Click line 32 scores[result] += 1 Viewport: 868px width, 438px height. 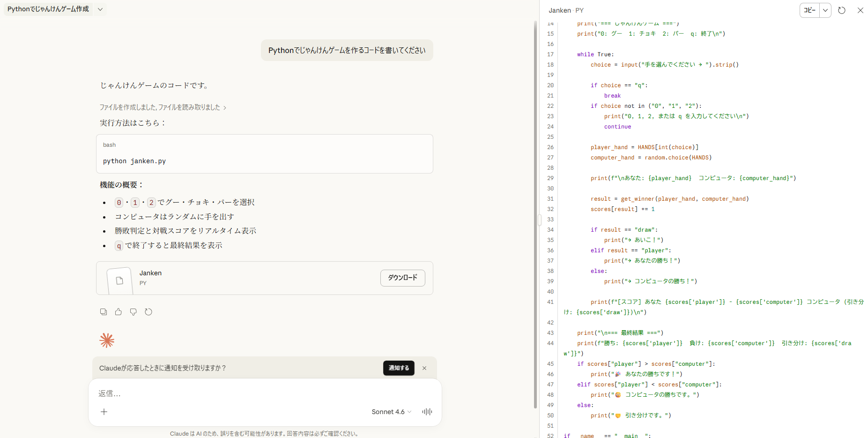point(623,209)
